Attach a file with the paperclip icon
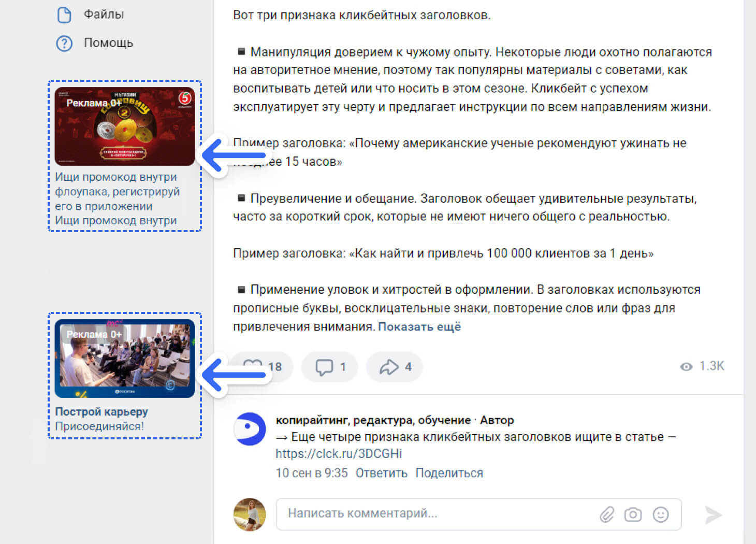Image resolution: width=756 pixels, height=544 pixels. pos(607,514)
